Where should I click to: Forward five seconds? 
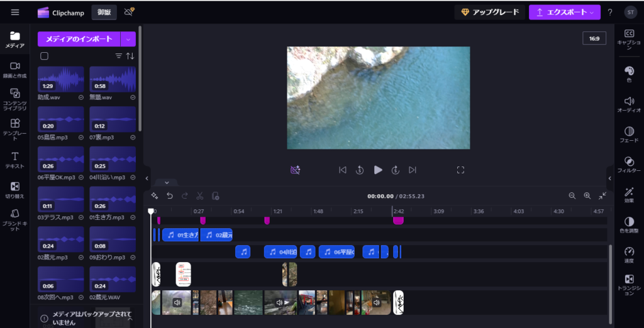[395, 170]
